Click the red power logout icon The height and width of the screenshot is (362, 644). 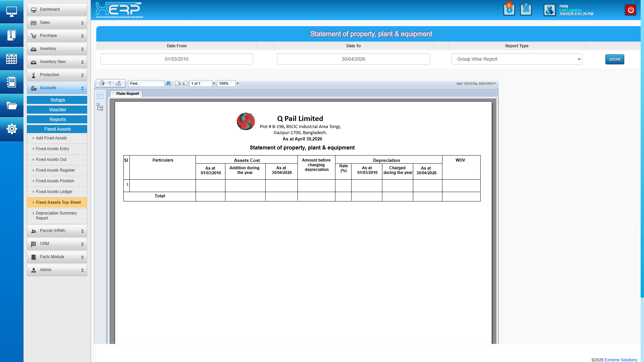pos(631,10)
